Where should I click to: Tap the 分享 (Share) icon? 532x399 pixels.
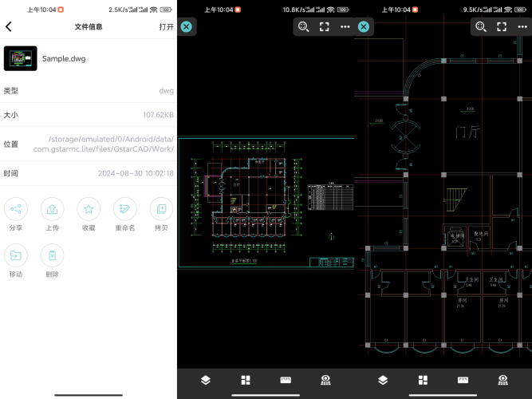click(x=16, y=209)
